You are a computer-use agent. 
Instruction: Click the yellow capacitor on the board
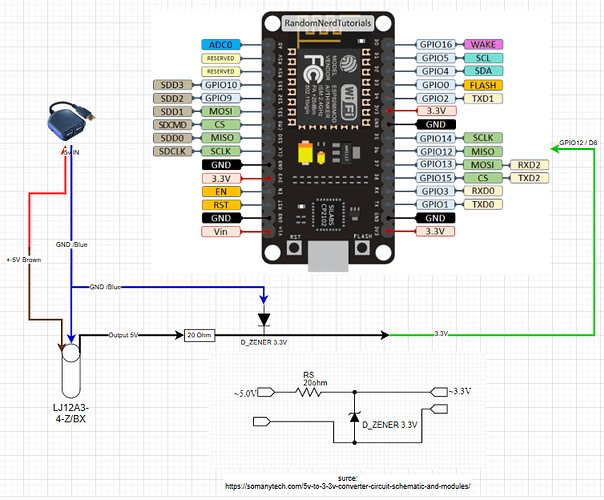[x=306, y=153]
